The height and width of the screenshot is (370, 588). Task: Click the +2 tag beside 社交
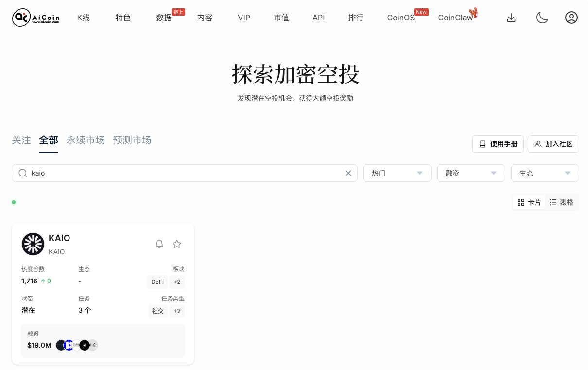tap(177, 311)
